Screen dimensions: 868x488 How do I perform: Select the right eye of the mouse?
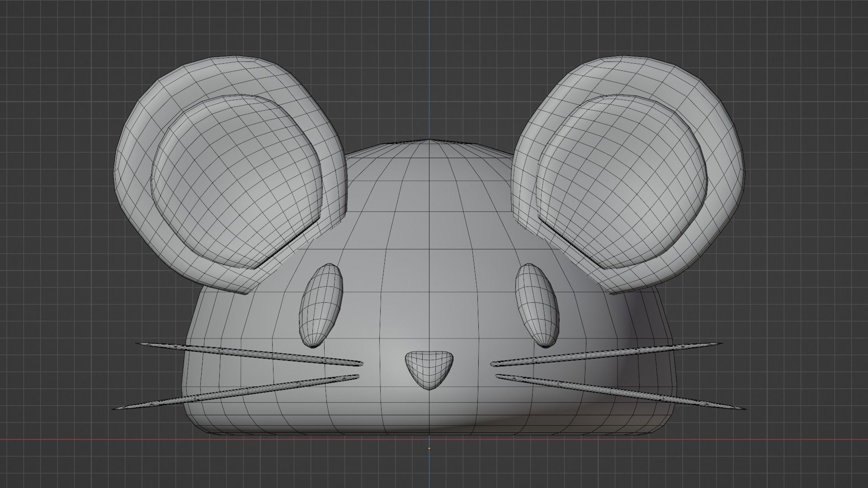point(537,305)
